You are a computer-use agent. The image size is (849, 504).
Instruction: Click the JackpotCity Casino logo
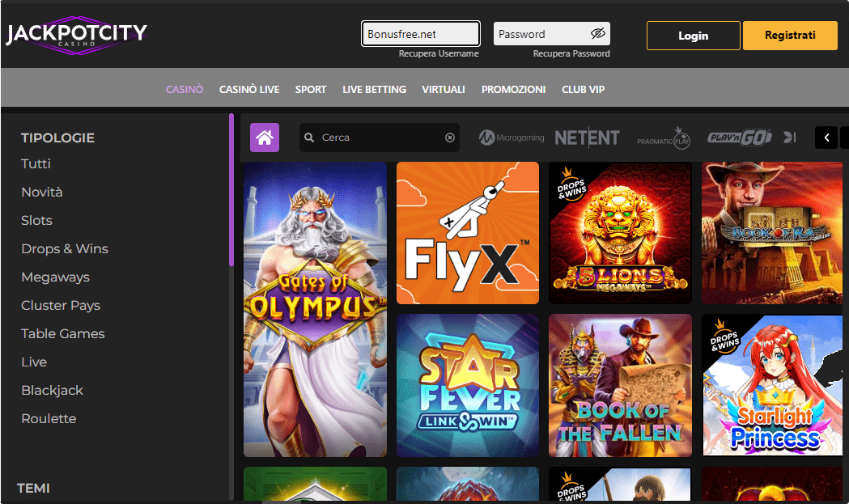click(76, 35)
